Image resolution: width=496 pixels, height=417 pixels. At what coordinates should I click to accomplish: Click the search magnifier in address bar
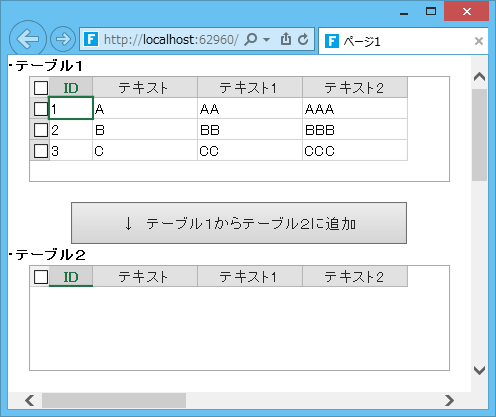pyautogui.click(x=251, y=39)
